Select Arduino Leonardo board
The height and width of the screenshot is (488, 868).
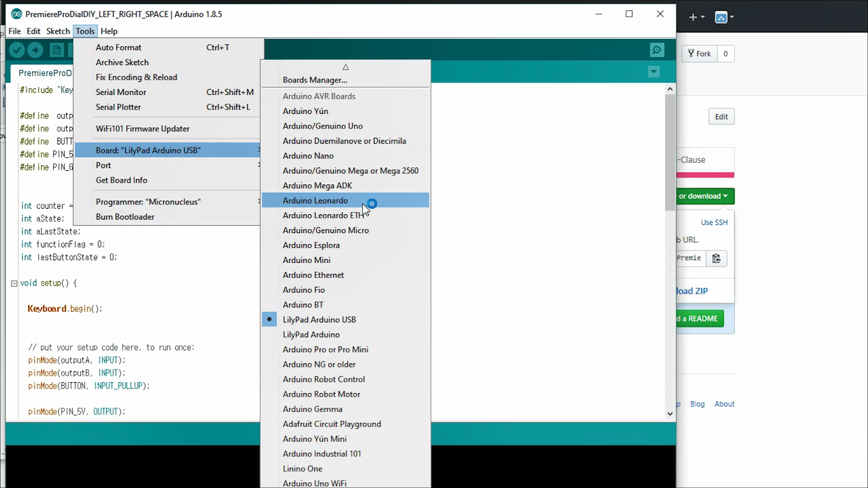point(346,200)
